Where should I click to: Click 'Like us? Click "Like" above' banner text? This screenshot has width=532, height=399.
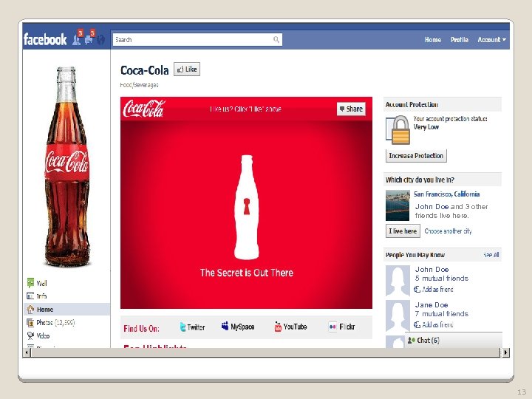tap(245, 109)
